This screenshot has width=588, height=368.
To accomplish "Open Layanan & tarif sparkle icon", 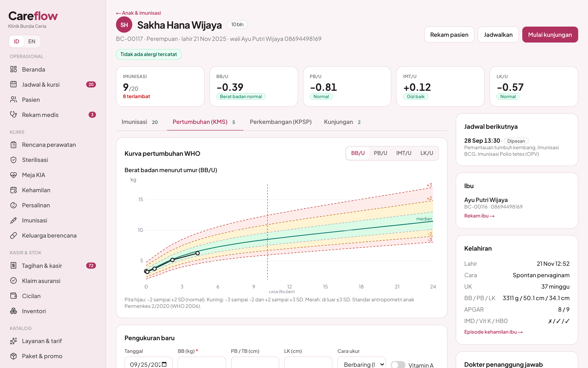I will click(x=13, y=341).
